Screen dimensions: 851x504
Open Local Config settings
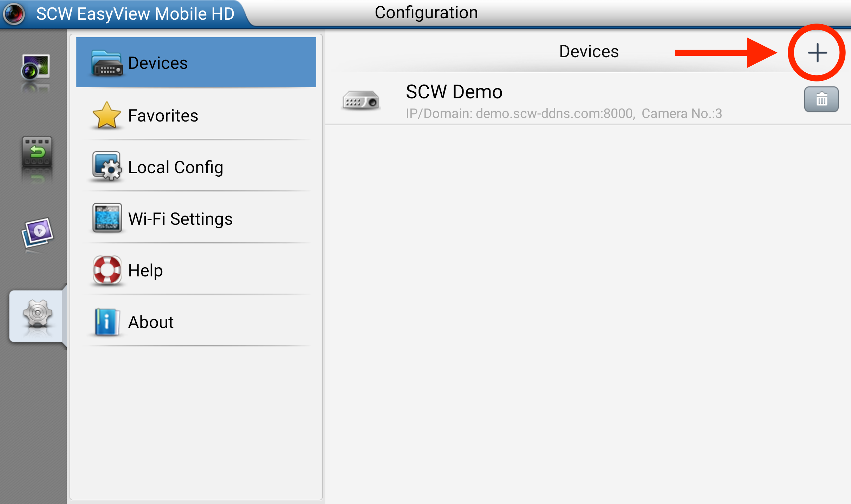click(x=196, y=167)
